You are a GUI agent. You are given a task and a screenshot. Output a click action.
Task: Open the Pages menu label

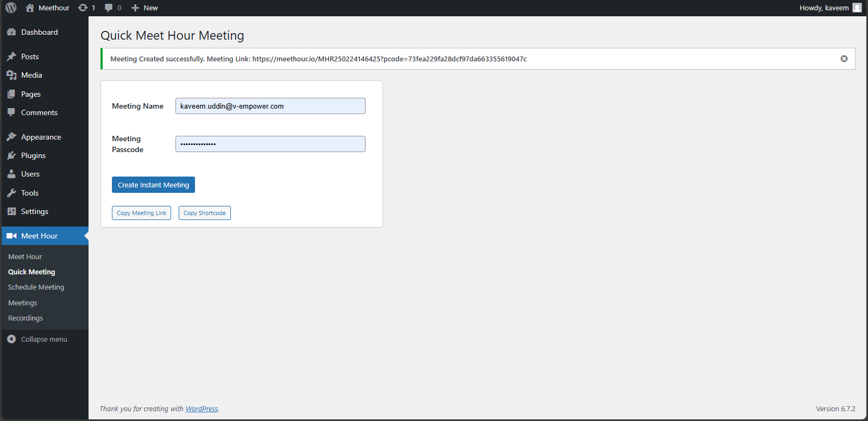[31, 94]
